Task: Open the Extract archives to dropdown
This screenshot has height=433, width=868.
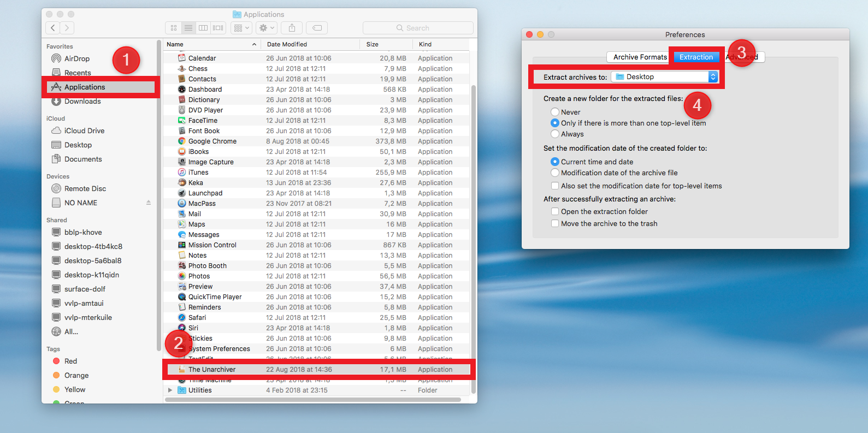Action: point(664,76)
